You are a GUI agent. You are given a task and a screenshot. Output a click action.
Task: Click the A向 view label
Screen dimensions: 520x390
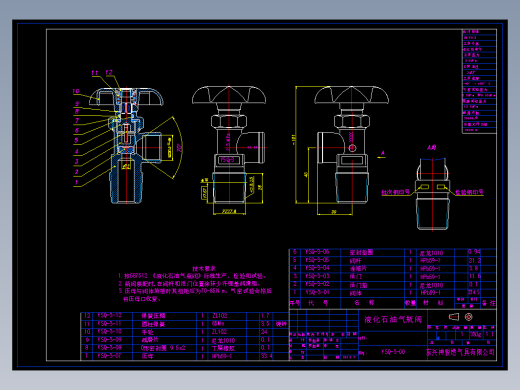click(431, 147)
